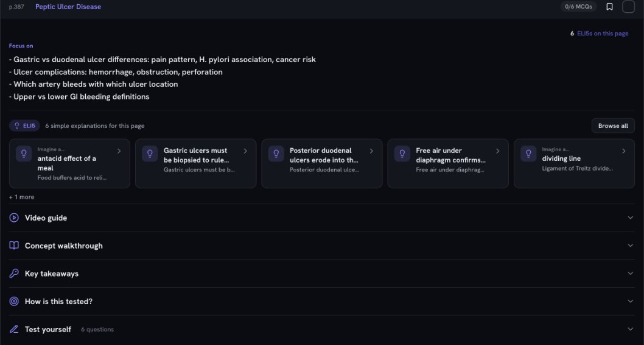Click the 'Focus on' label

21,46
